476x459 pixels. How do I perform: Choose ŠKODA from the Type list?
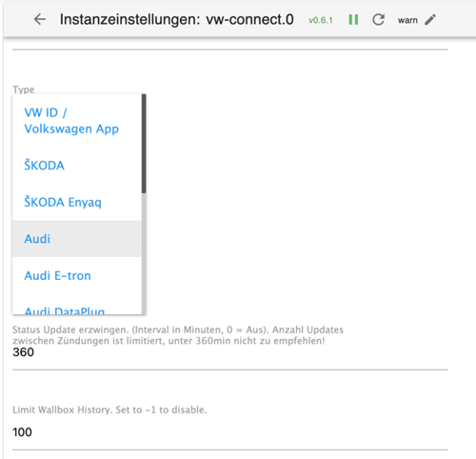click(x=77, y=166)
